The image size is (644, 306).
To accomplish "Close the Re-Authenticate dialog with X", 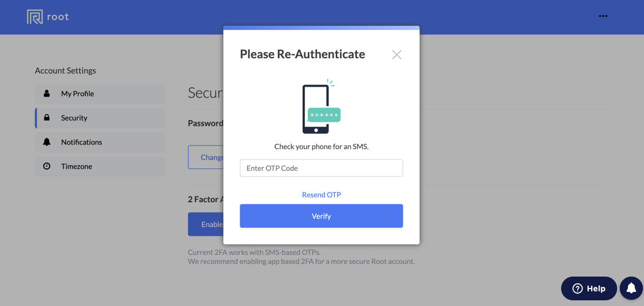I will click(397, 55).
